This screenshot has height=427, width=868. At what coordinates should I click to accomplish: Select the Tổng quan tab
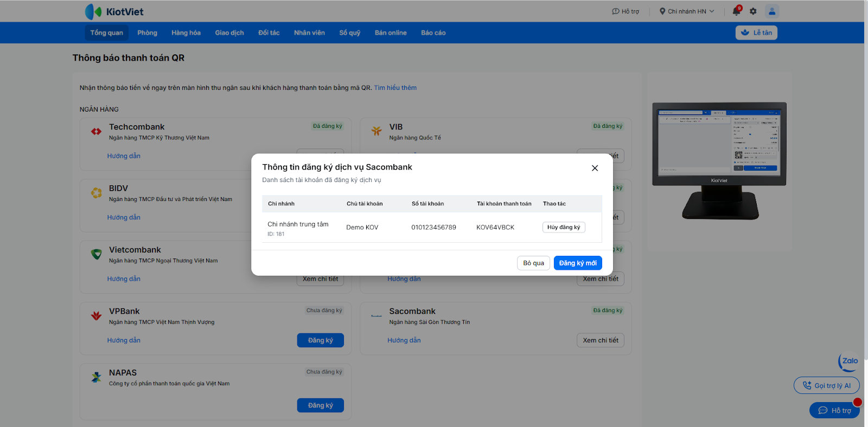tap(106, 33)
